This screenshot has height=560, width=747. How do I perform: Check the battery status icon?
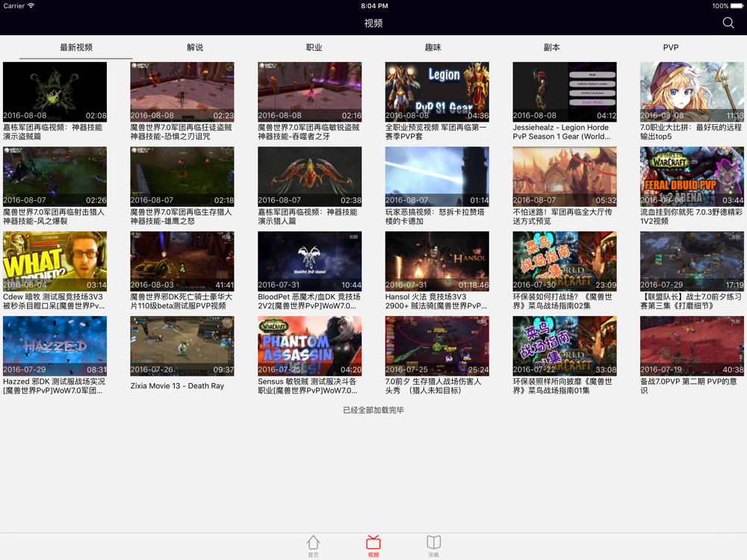point(737,6)
